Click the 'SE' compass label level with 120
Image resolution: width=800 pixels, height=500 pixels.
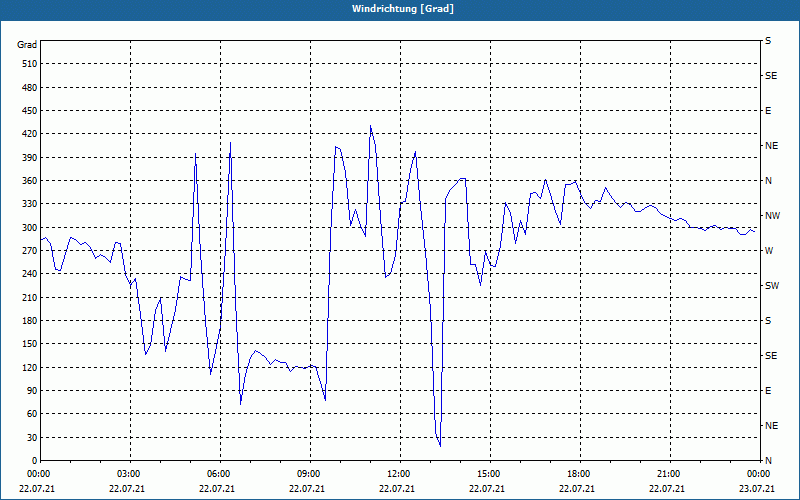[x=771, y=356]
